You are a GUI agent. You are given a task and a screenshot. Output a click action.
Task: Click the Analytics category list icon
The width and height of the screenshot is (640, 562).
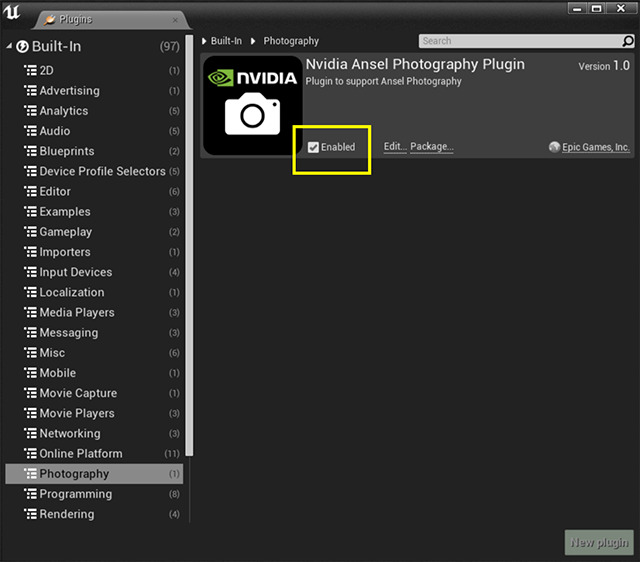31,111
